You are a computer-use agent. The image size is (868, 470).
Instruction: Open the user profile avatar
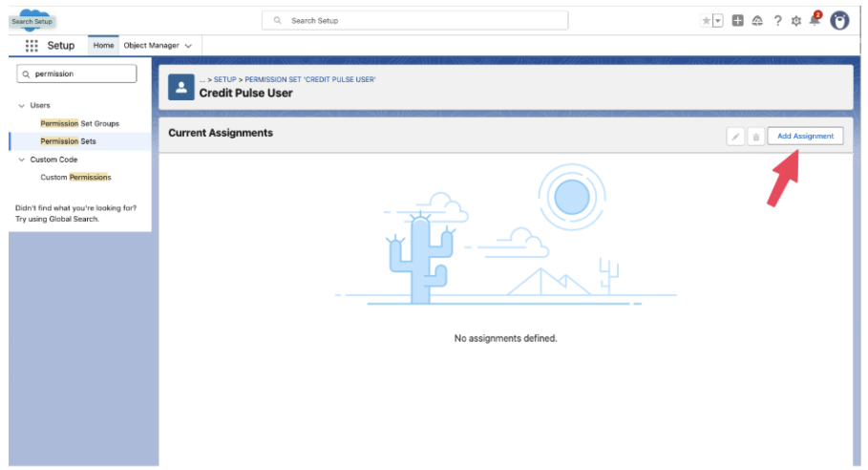tap(839, 20)
